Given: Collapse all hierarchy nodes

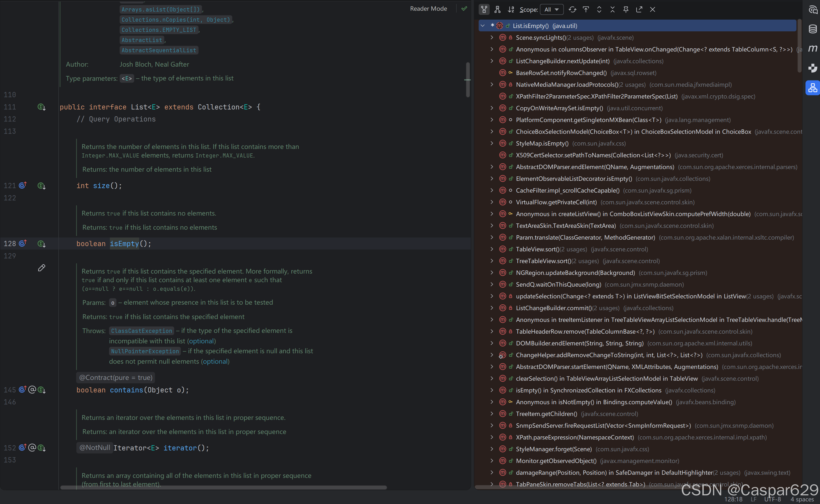Looking at the screenshot, I should coord(613,10).
